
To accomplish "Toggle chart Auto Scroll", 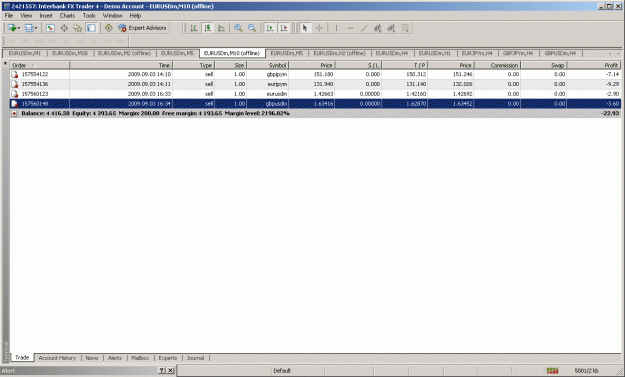I will pos(270,28).
